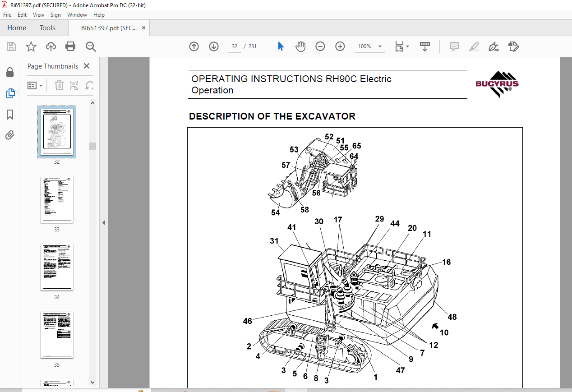The height and width of the screenshot is (392, 572).
Task: Close the Page Thumbnails panel
Action: point(87,66)
